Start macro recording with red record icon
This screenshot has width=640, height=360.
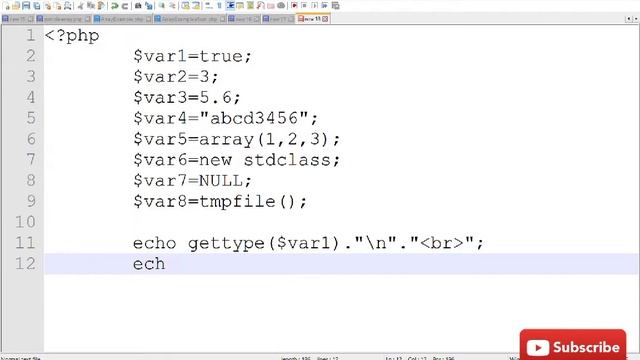click(294, 6)
